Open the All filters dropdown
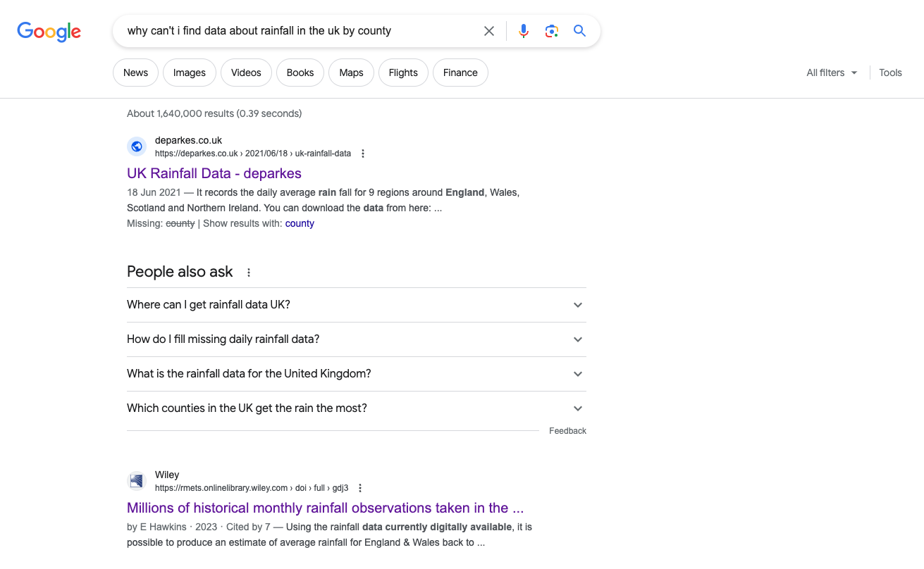 pyautogui.click(x=832, y=73)
